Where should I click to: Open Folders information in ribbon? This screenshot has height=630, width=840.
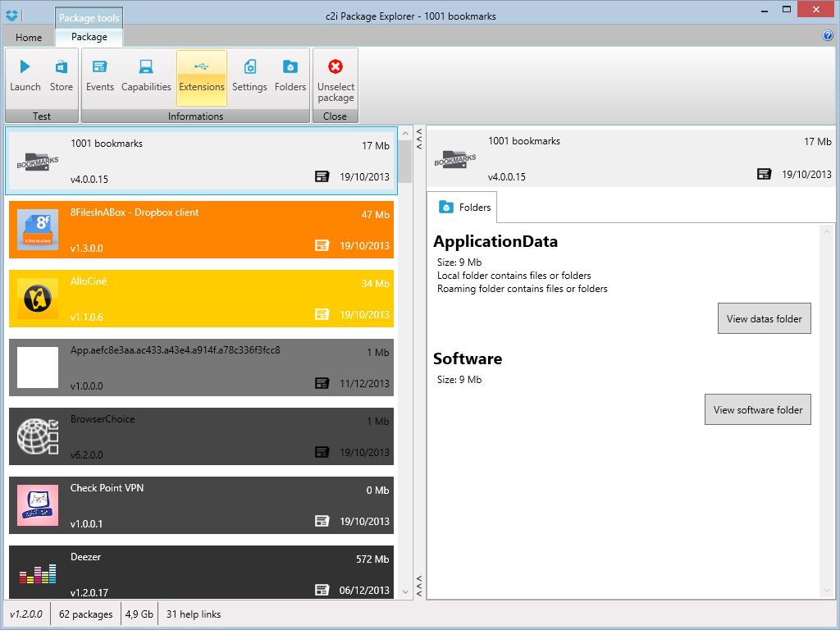[290, 76]
